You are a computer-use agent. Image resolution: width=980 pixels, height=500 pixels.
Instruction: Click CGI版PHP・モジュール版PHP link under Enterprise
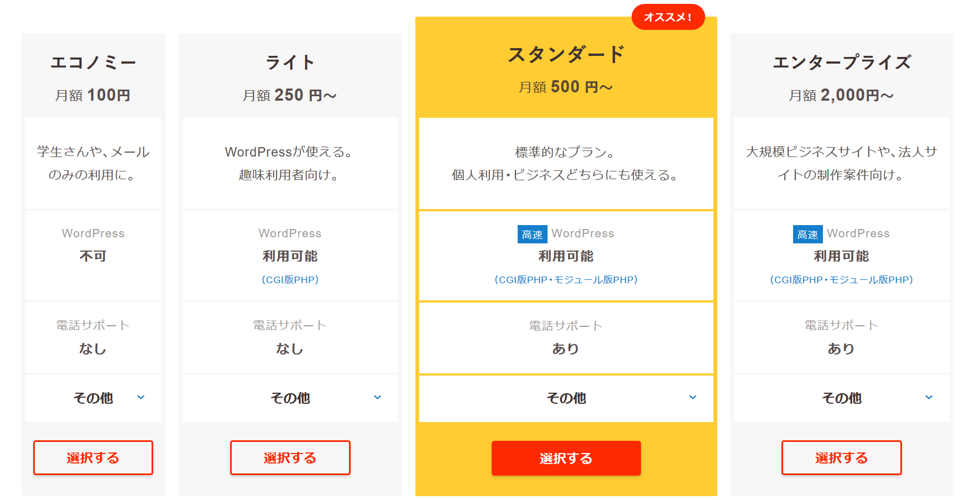point(841,280)
